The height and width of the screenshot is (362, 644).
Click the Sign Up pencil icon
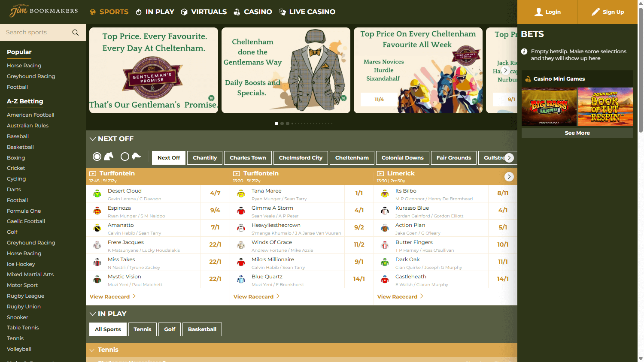pos(595,12)
